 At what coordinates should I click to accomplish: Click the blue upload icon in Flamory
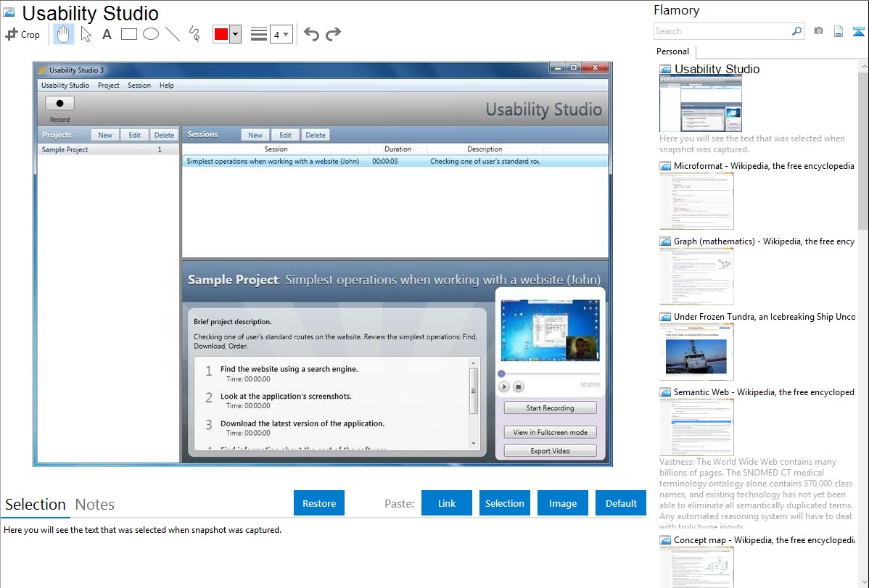(x=858, y=32)
